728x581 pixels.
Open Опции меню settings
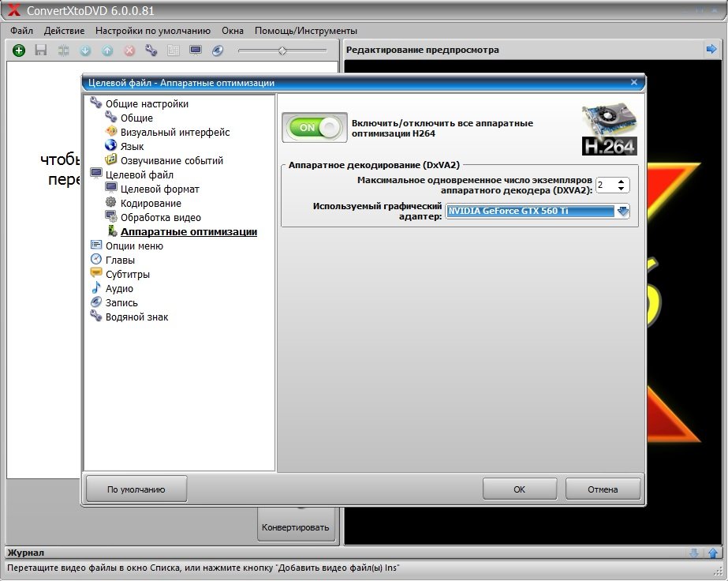(134, 246)
